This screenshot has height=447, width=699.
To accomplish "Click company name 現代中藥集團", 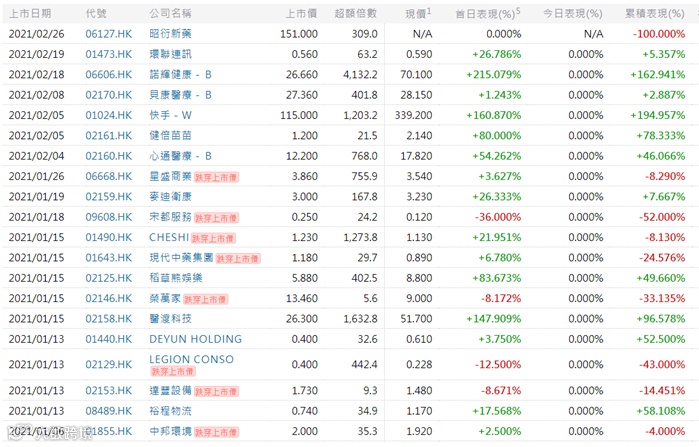I will click(x=181, y=258).
